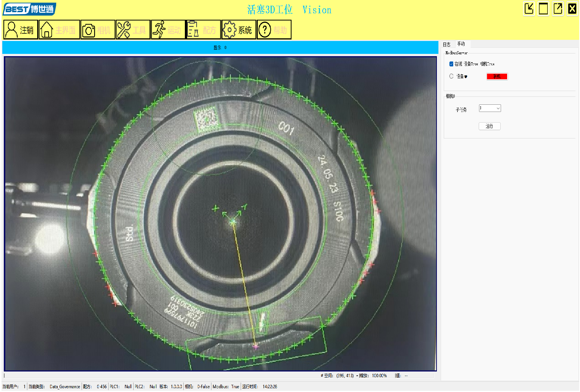Click the 相机 0-False status entry

pos(197,387)
